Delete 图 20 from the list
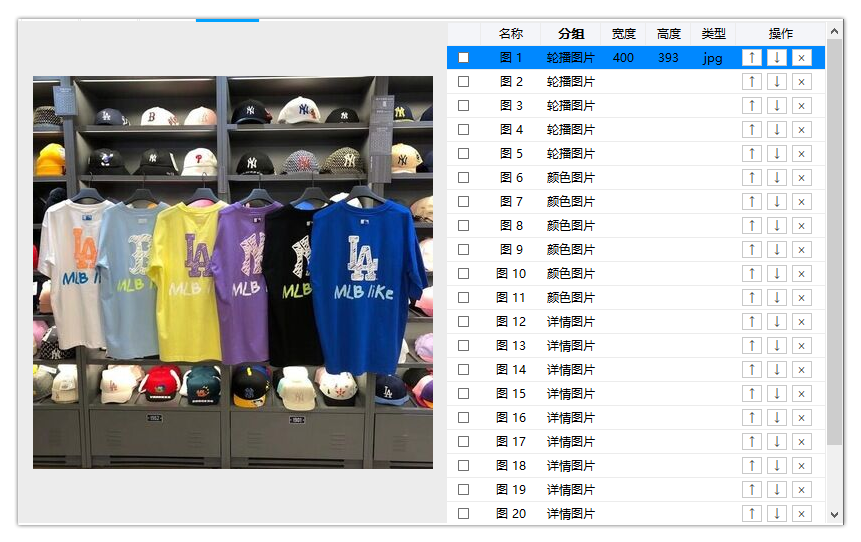The image size is (861, 542). pos(802,513)
